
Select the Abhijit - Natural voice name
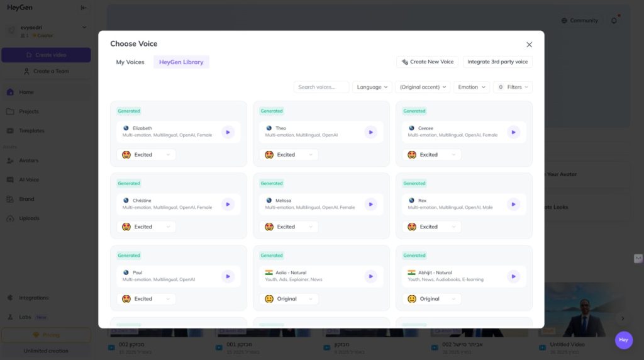(435, 273)
